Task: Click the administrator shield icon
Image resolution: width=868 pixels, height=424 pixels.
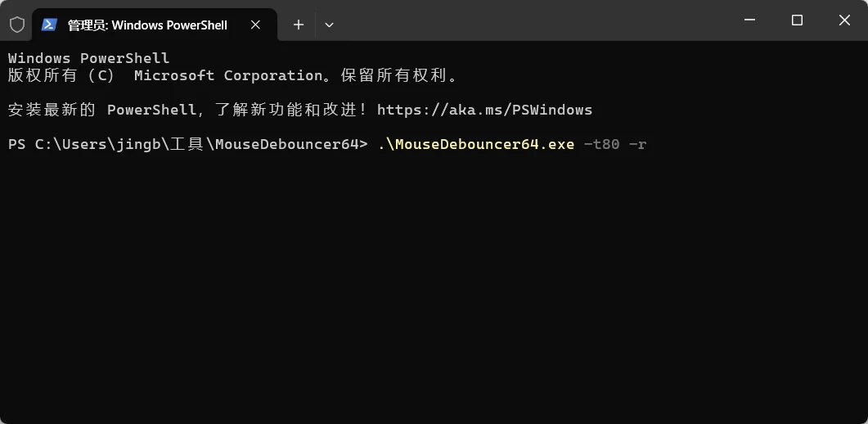Action: point(16,25)
